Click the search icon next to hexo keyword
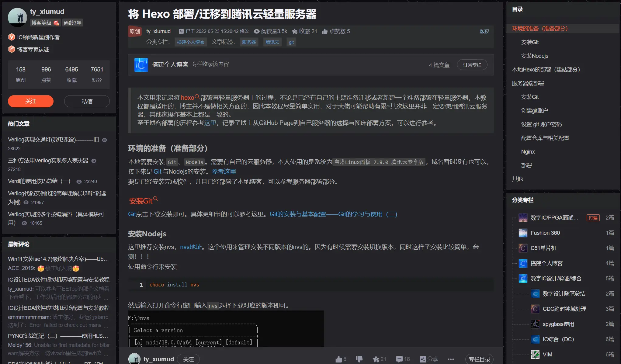The image size is (621, 364). pos(197,97)
